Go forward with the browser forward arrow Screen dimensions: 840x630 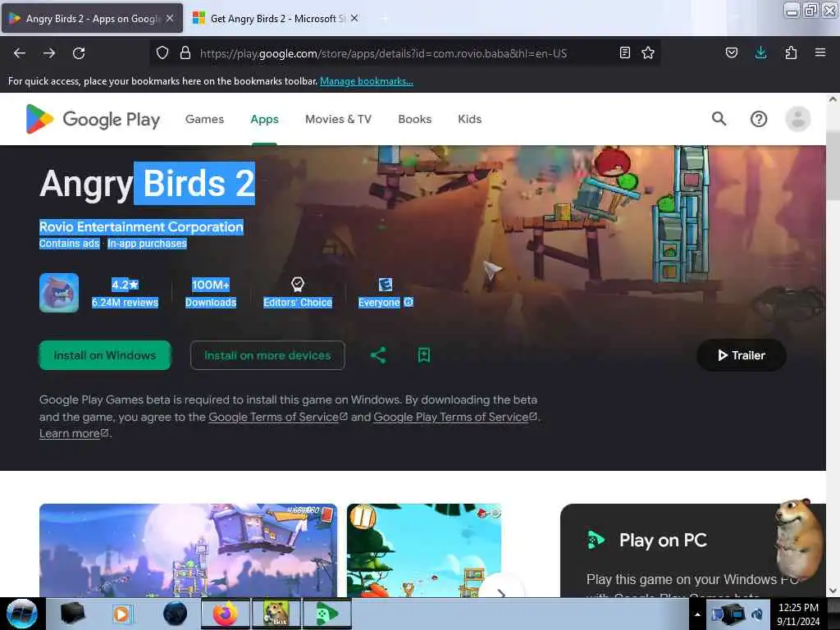pyautogui.click(x=49, y=53)
